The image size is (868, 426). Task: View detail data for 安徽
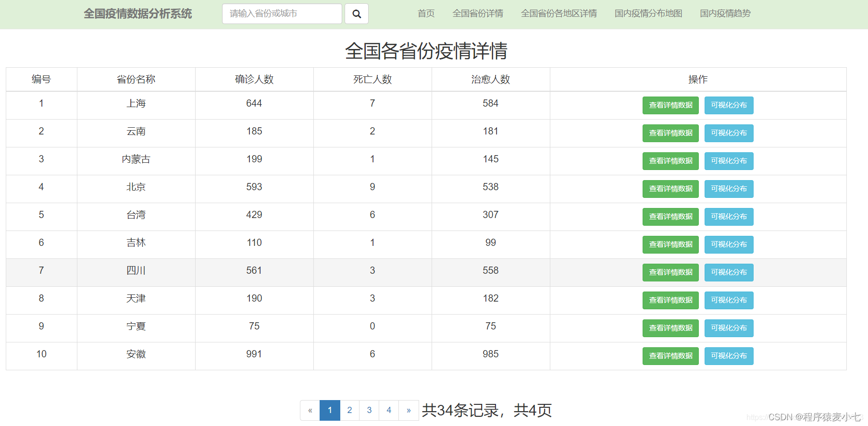pos(670,356)
